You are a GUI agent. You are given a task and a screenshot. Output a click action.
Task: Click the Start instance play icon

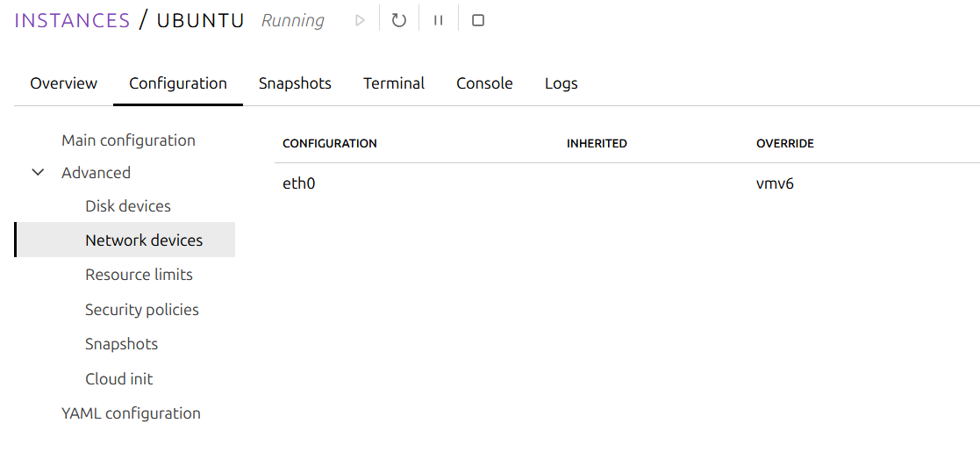point(360,21)
